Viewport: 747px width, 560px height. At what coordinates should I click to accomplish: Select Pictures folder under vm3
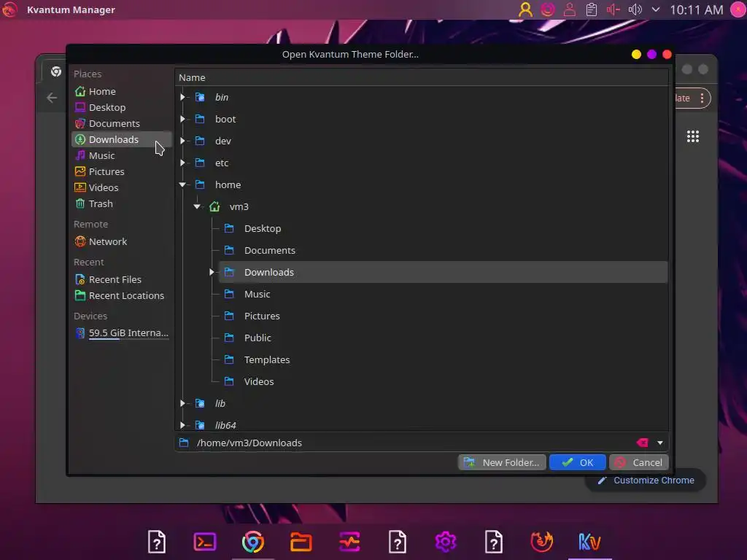click(x=262, y=316)
